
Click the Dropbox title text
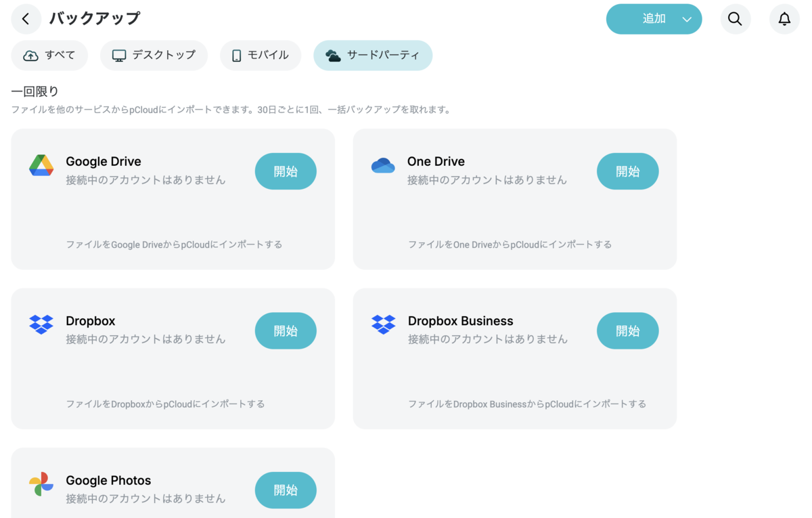[91, 321]
